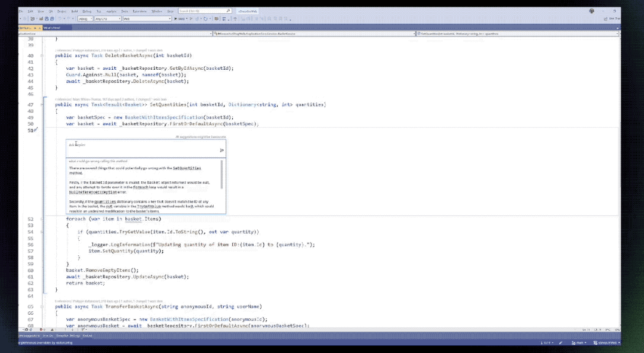The width and height of the screenshot is (644, 353).
Task: Select the source control branch indicator in status bar
Action: pos(579,343)
